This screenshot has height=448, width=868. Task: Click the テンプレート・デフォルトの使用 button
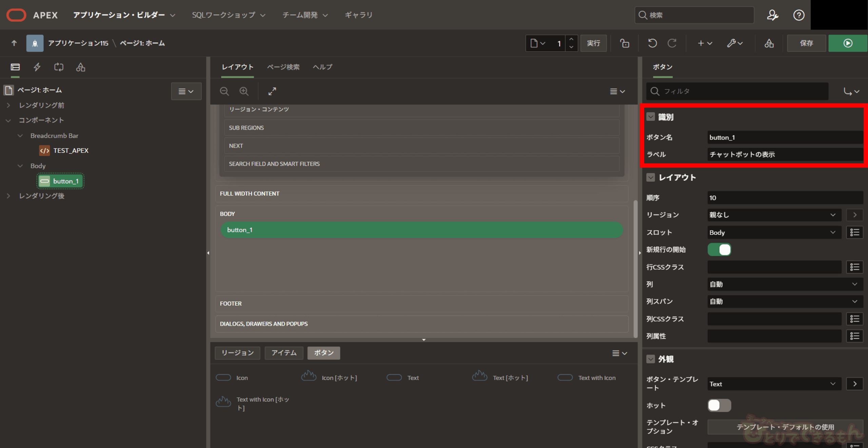pos(785,427)
